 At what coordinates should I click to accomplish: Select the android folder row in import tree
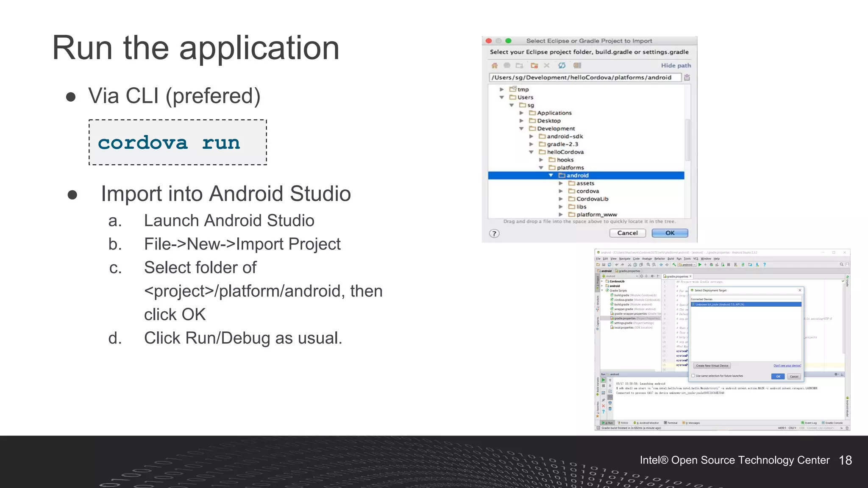coord(586,175)
